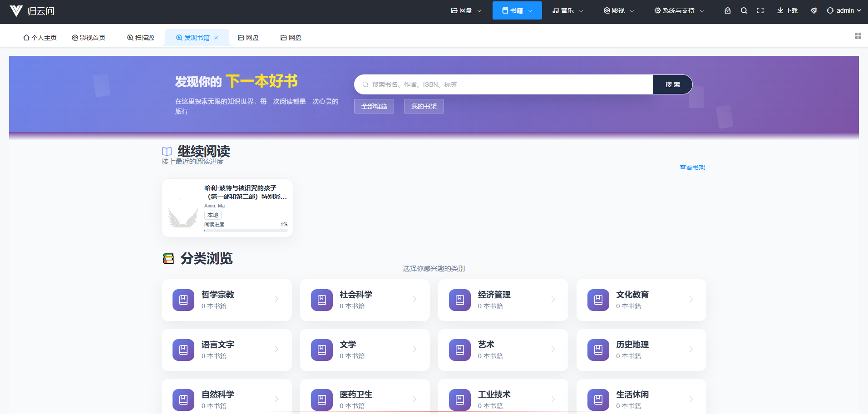The width and height of the screenshot is (868, 414).
Task: Click the 继续阅读 open book icon
Action: pyautogui.click(x=167, y=152)
